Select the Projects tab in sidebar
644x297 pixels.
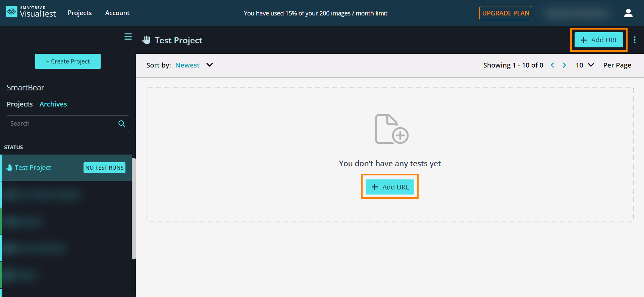tap(20, 104)
